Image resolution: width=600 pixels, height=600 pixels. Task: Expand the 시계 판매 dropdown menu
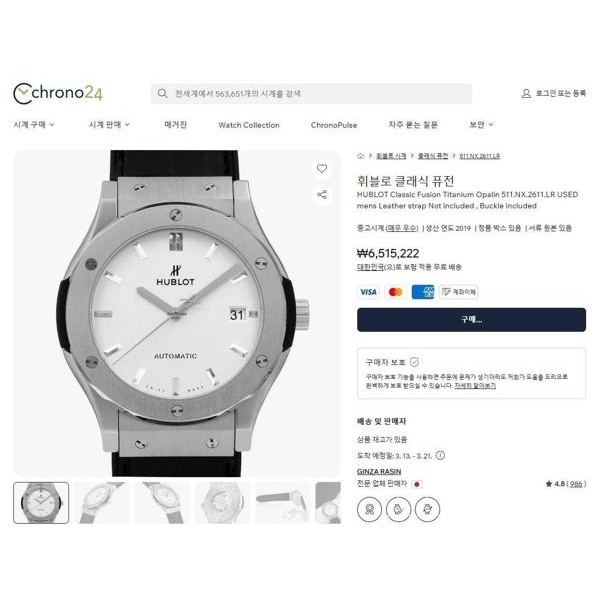109,125
